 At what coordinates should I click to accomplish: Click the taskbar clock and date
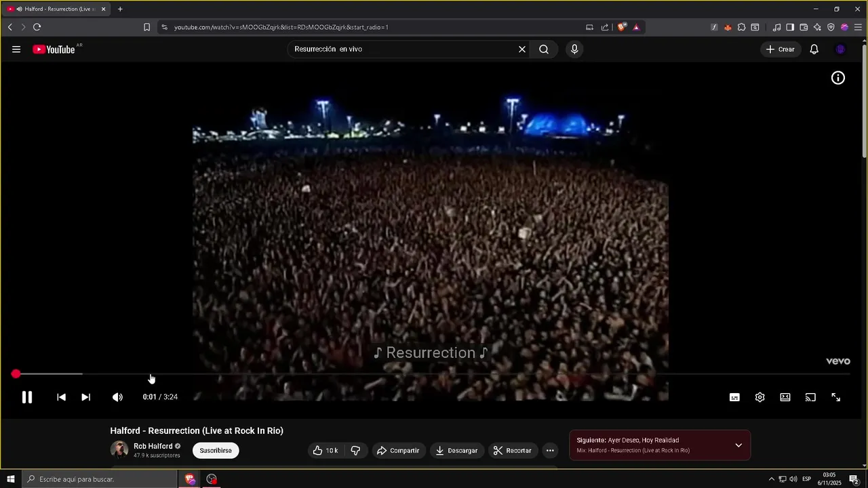pyautogui.click(x=829, y=479)
